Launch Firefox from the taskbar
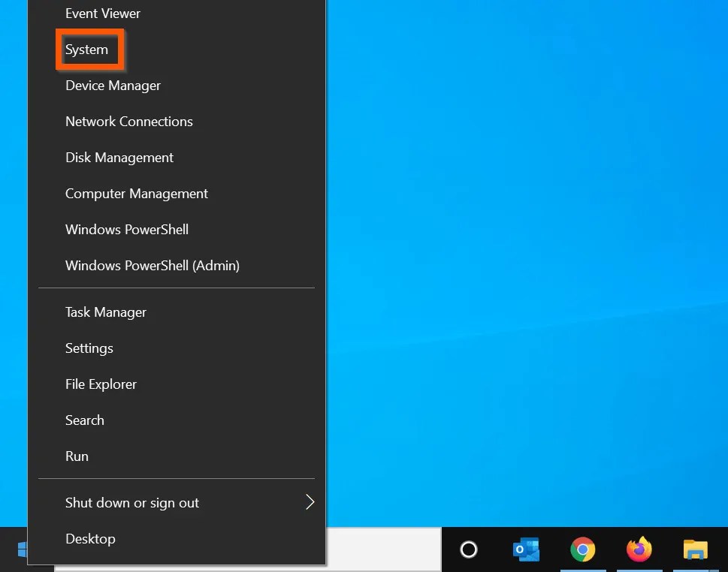 [639, 549]
